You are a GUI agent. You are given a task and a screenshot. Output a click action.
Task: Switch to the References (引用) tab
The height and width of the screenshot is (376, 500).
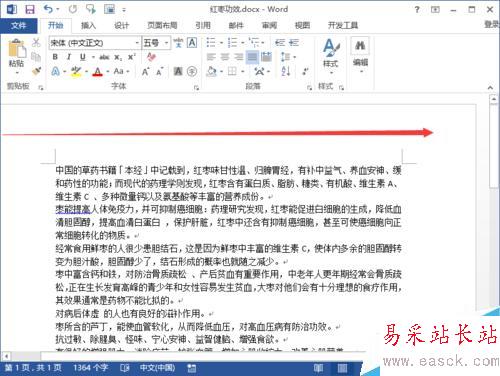tap(203, 25)
